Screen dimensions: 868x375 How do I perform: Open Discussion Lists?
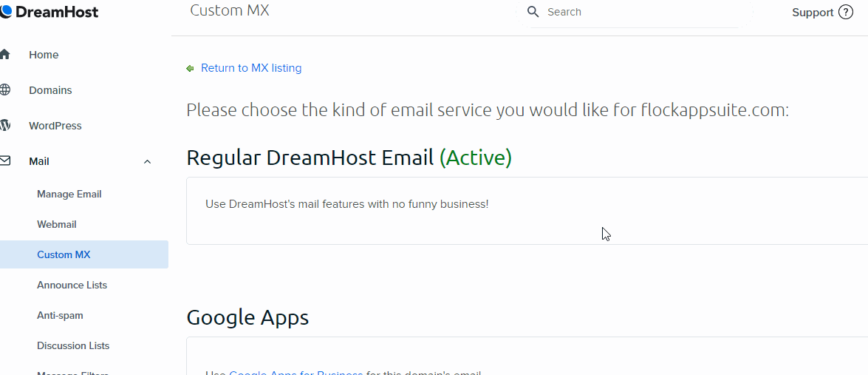pos(73,345)
